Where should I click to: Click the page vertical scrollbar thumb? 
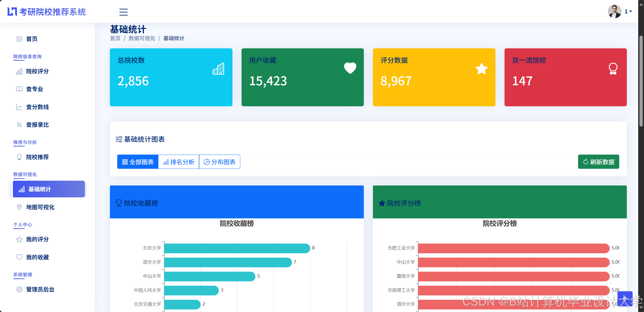point(641,81)
